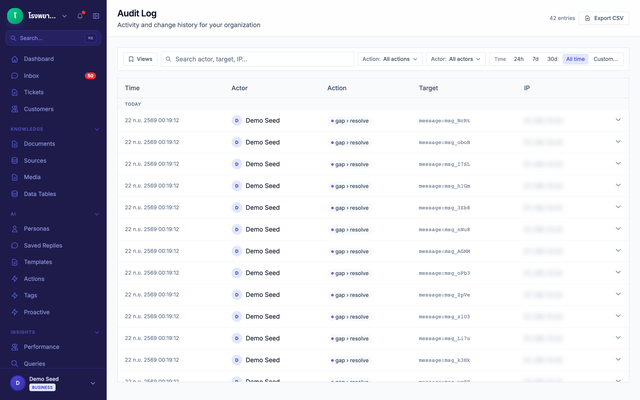Viewport: 640px width, 400px height.
Task: Click the Customers people icon
Action: point(15,109)
